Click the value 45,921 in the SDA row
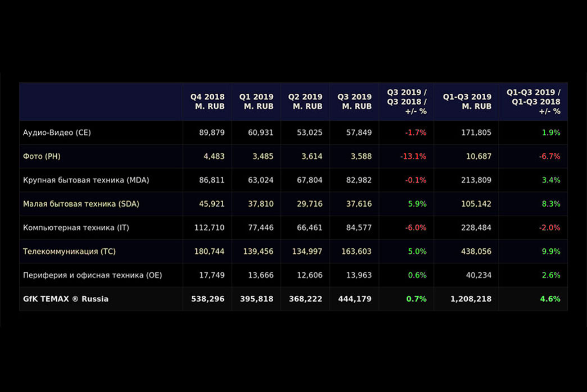 coord(212,204)
